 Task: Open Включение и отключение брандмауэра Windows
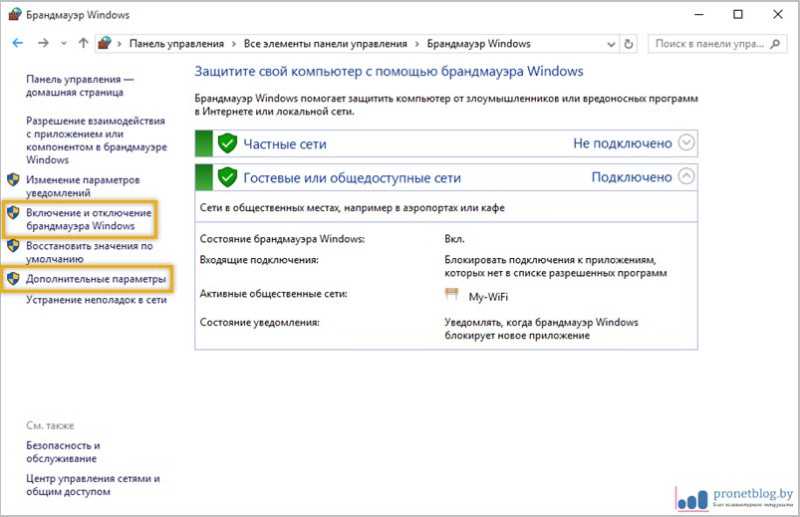coord(89,219)
